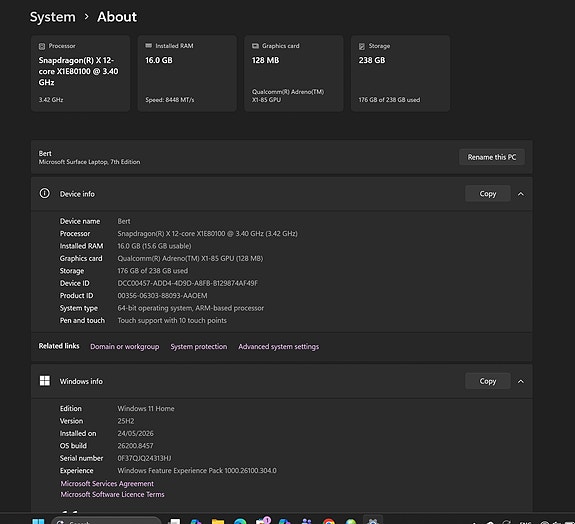
Task: Select the Installed RAM summary card
Action: coord(187,73)
